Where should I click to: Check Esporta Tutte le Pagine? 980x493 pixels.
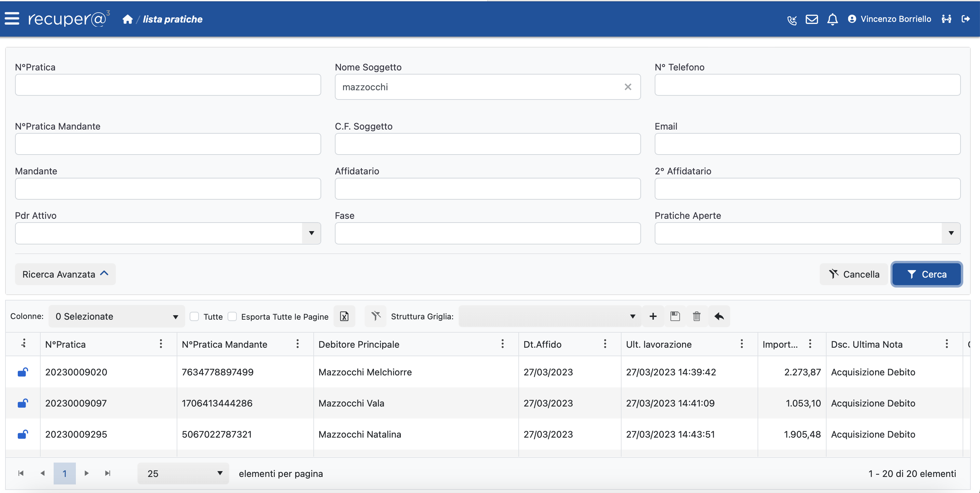click(x=232, y=316)
